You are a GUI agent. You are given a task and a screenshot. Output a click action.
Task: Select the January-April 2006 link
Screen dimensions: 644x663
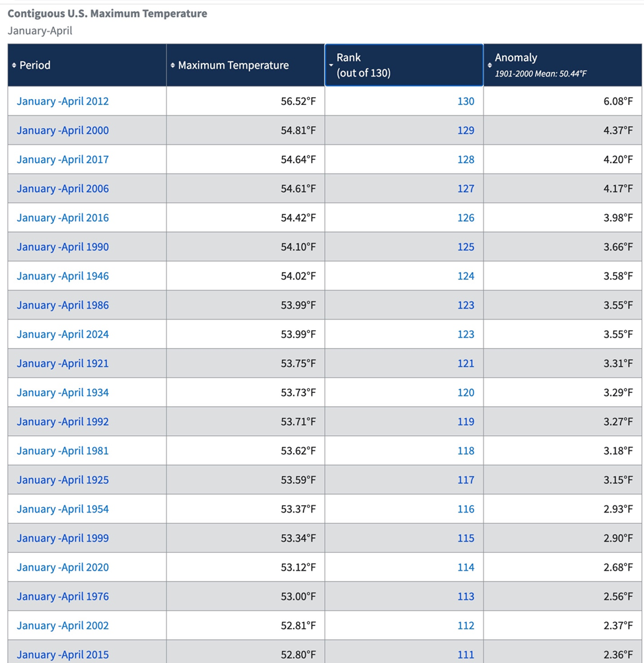click(x=63, y=189)
